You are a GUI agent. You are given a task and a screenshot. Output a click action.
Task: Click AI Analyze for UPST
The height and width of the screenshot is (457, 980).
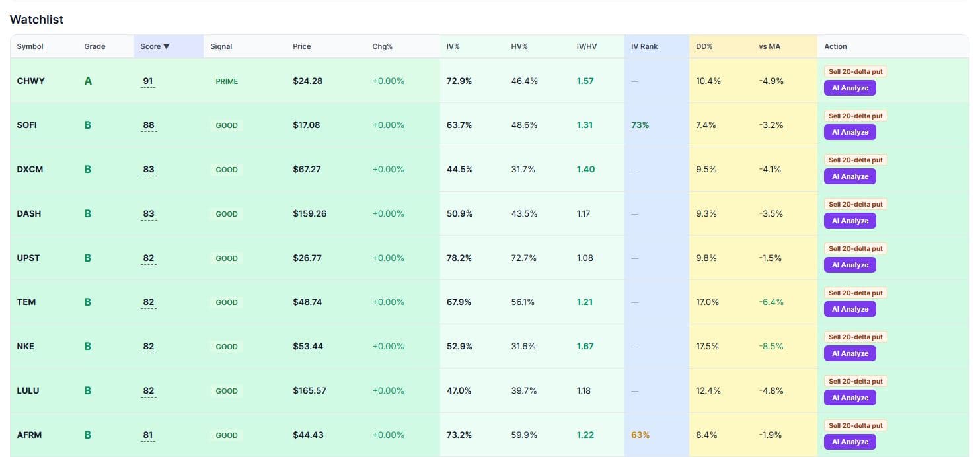click(x=850, y=265)
